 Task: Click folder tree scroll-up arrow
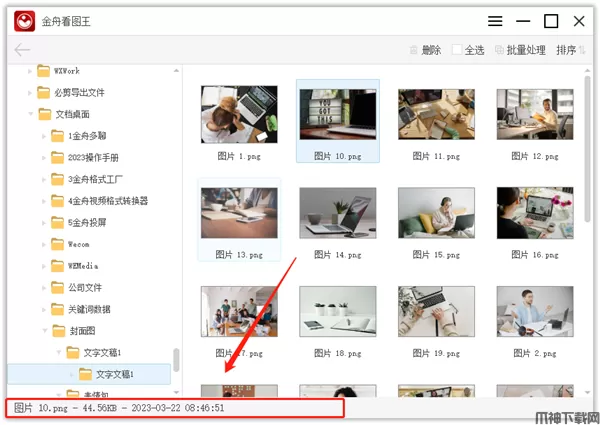[x=176, y=71]
